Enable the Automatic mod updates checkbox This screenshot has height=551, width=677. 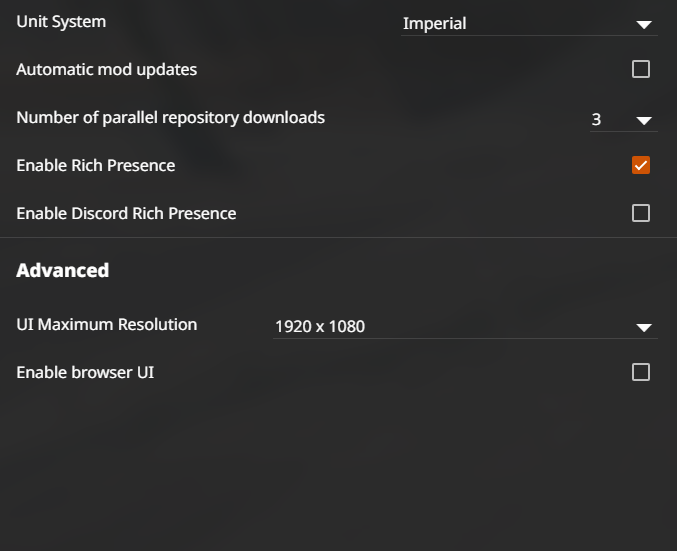coord(641,69)
